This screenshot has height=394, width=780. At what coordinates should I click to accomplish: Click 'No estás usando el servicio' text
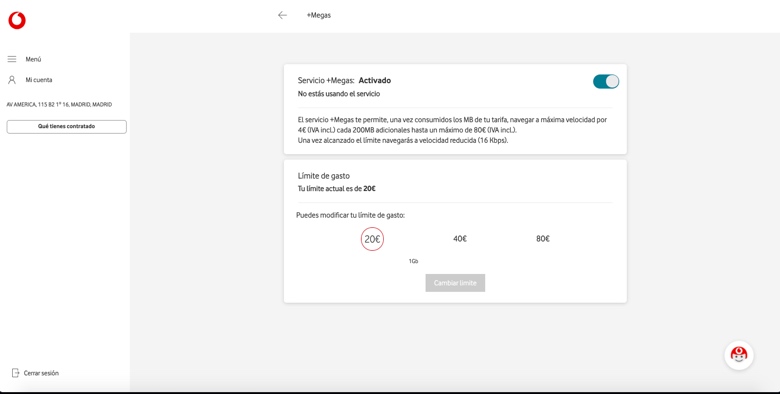pos(339,94)
